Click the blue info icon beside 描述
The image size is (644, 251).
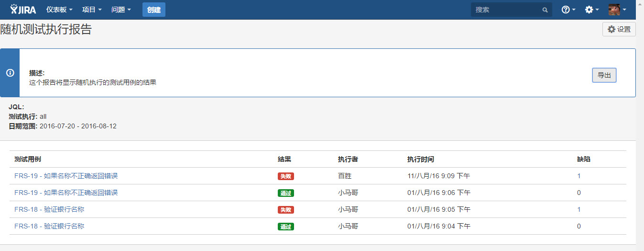(10, 73)
